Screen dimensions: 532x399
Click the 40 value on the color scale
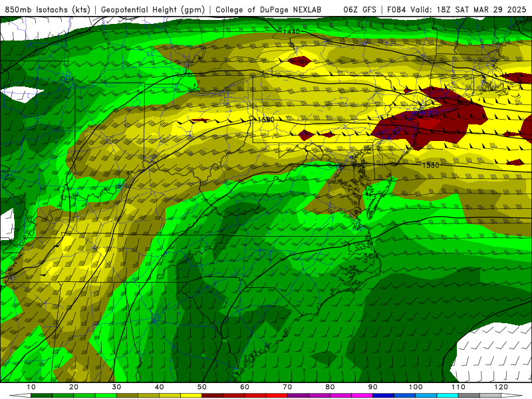(x=159, y=387)
